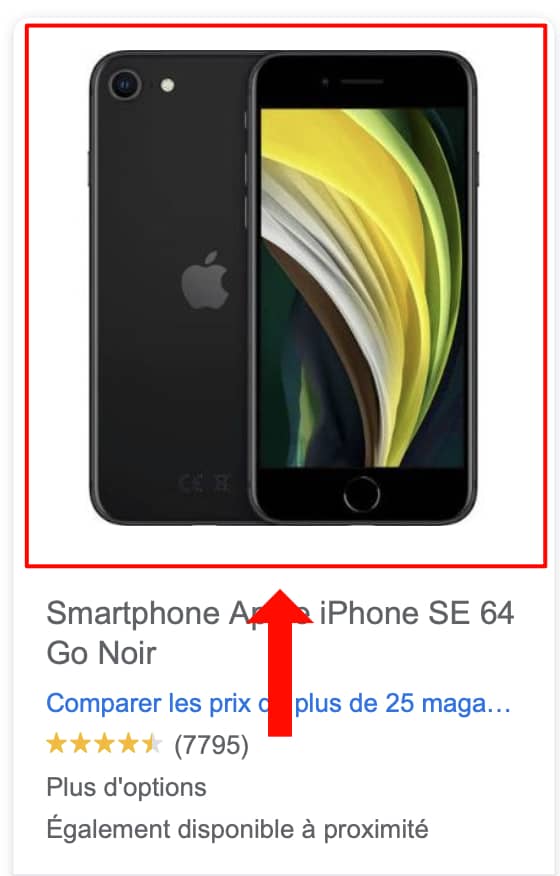Select "Également disponible à proximité"
This screenshot has width=560, height=876.
pos(238,829)
